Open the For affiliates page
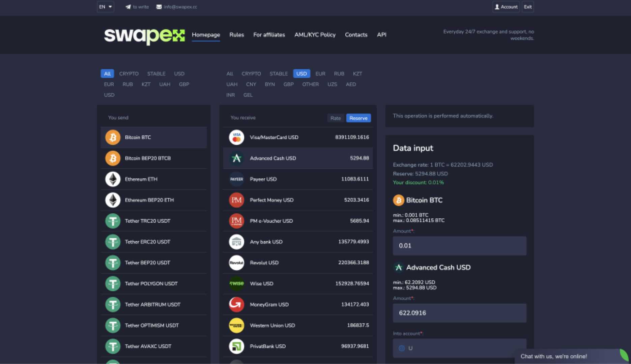The width and height of the screenshot is (631, 364). click(269, 35)
